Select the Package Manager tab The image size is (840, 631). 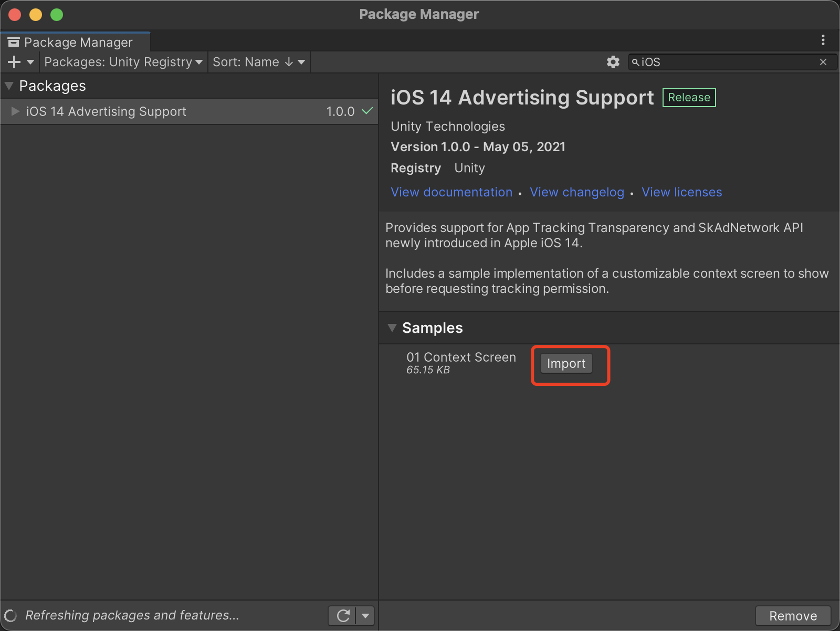point(76,42)
